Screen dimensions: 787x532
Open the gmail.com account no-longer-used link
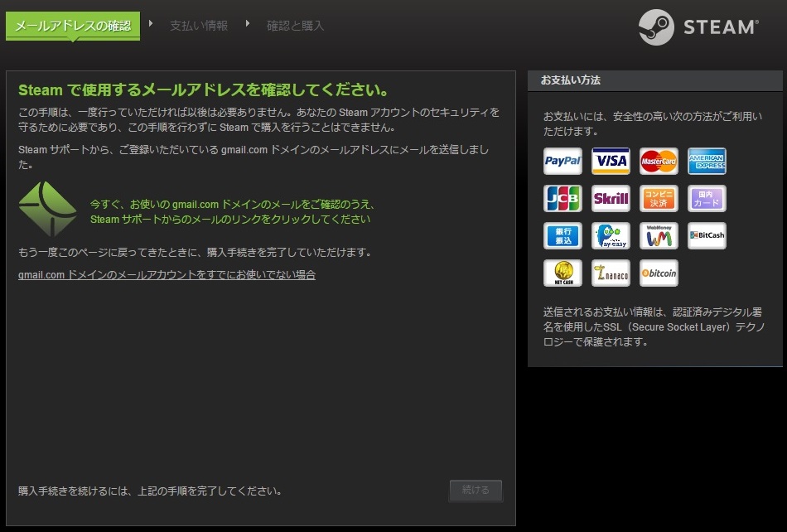167,274
